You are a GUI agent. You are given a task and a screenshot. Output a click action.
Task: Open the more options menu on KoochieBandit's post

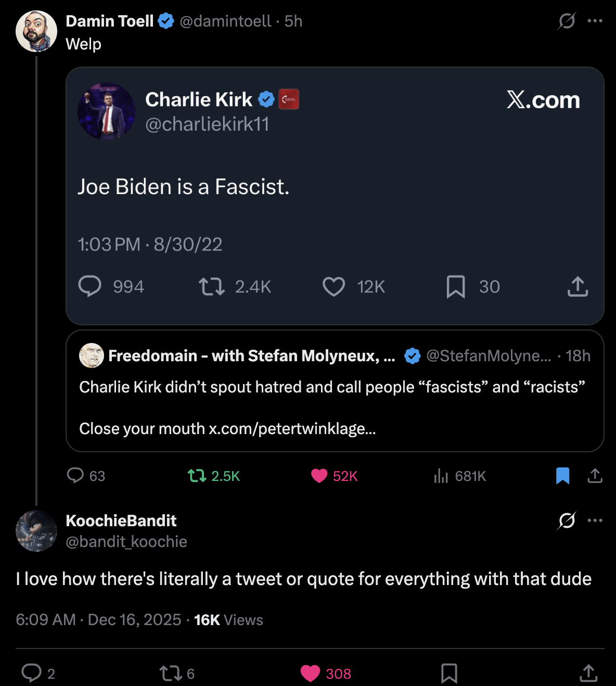click(x=595, y=520)
